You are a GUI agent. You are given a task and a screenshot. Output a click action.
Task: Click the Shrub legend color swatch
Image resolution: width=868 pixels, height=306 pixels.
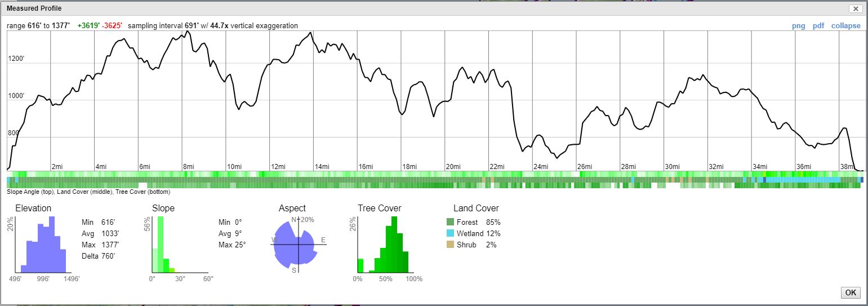pyautogui.click(x=450, y=245)
